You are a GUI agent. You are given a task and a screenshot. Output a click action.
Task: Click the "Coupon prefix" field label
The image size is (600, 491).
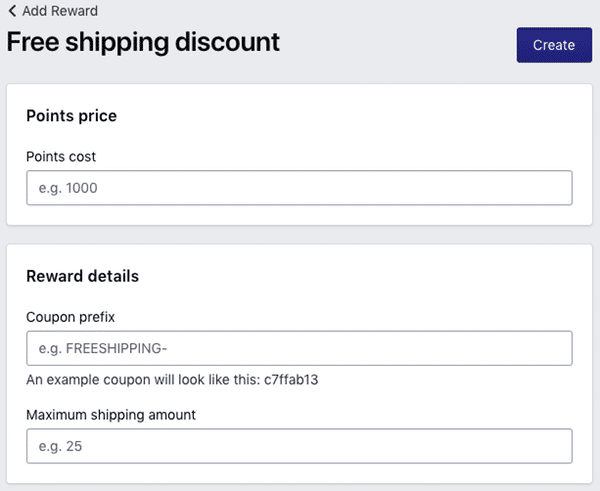(x=71, y=316)
